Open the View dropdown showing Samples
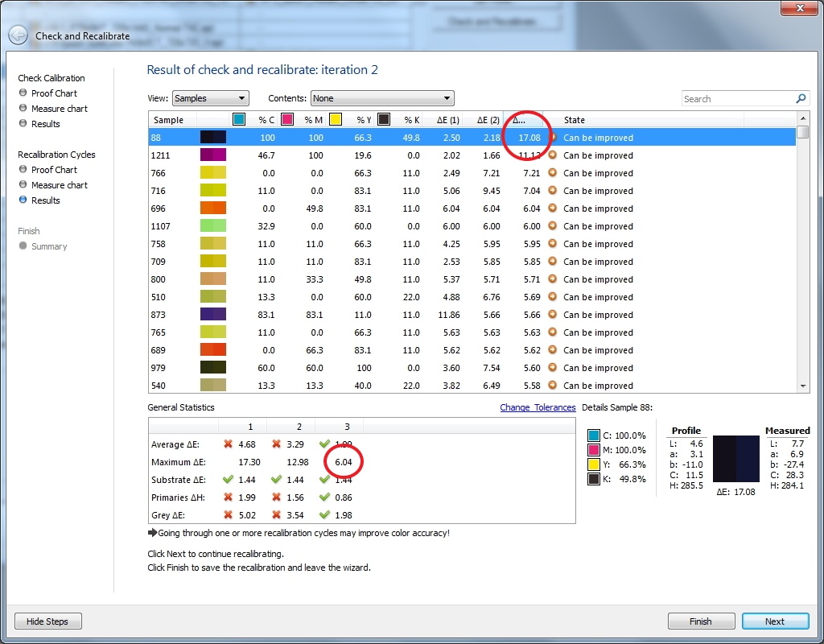The image size is (824, 644). pyautogui.click(x=211, y=97)
